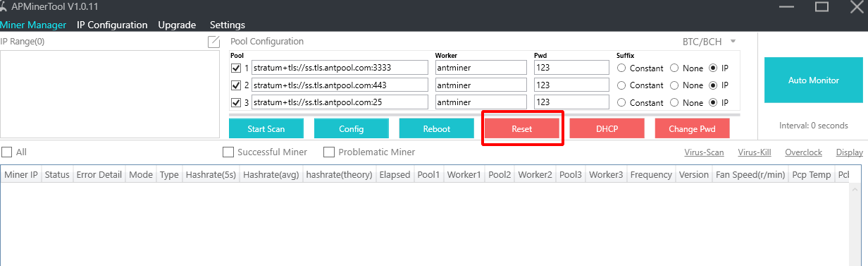
Task: Click pool 2 Worker field
Action: click(x=480, y=85)
